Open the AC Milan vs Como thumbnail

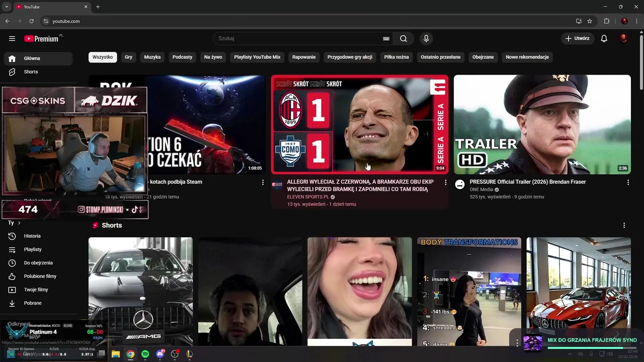point(360,124)
